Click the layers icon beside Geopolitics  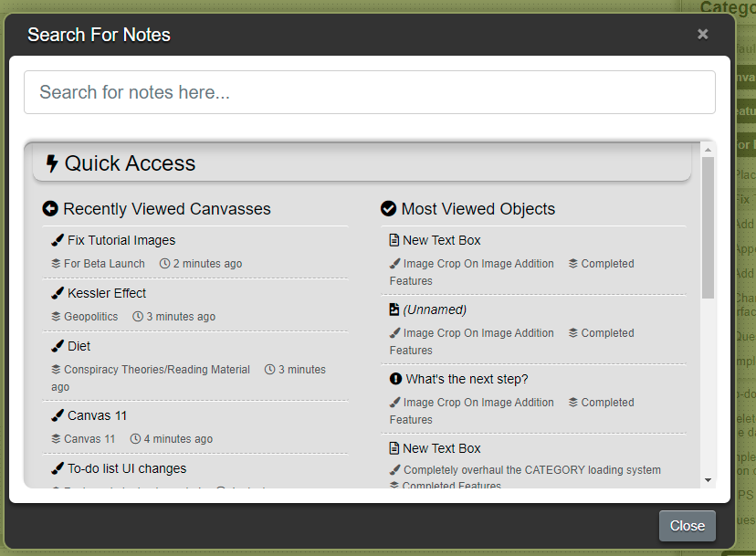point(57,317)
